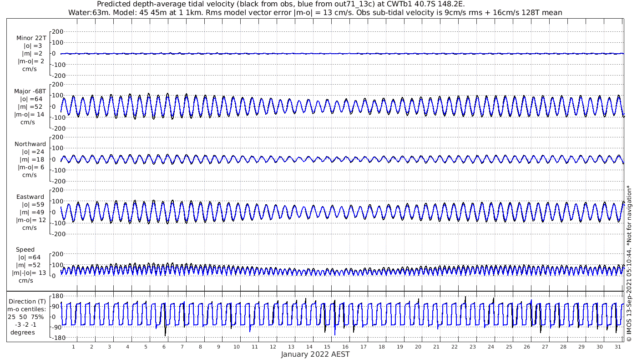The image size is (637, 364).
Task: Click the '-3 -2 -1' centile values
Action: (x=25, y=324)
